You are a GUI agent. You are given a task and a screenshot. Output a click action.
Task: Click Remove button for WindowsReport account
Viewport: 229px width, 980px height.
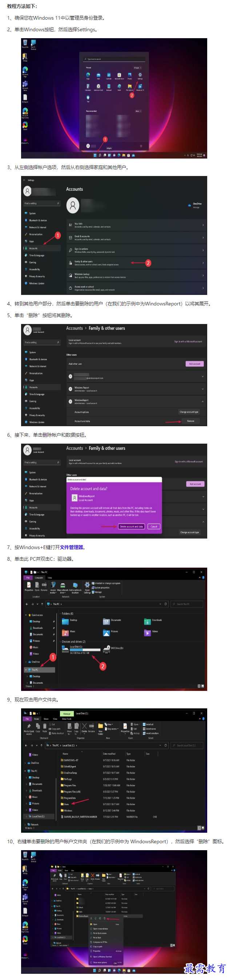(x=190, y=421)
